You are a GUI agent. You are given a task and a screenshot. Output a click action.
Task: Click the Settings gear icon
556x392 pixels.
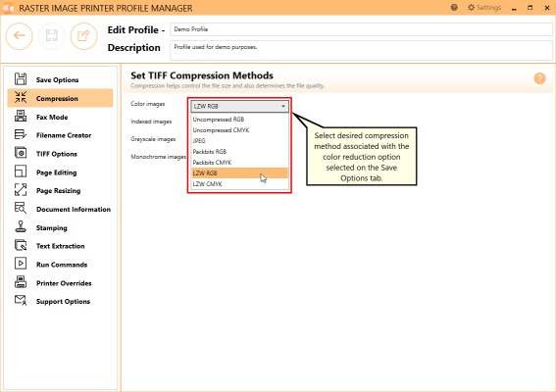(x=471, y=8)
